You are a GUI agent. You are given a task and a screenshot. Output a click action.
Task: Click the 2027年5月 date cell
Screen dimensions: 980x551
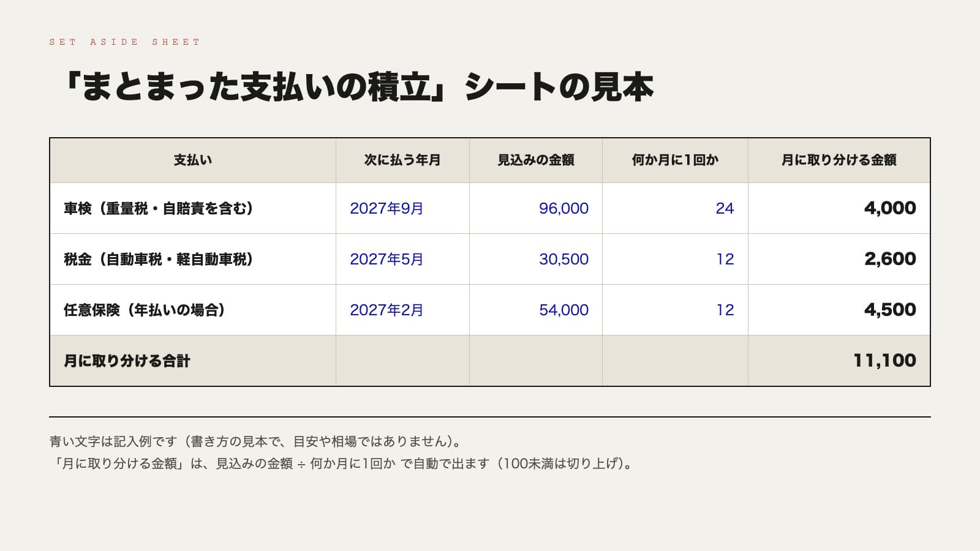tap(402, 259)
